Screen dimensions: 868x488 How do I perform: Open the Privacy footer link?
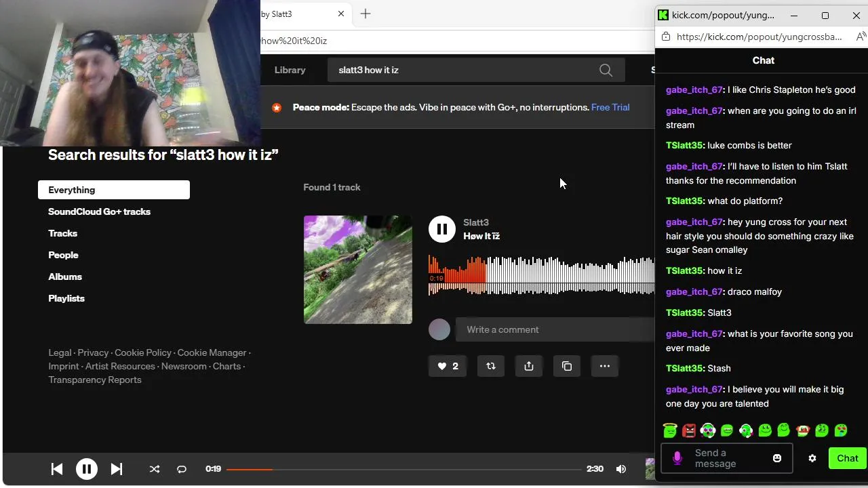pos(93,352)
